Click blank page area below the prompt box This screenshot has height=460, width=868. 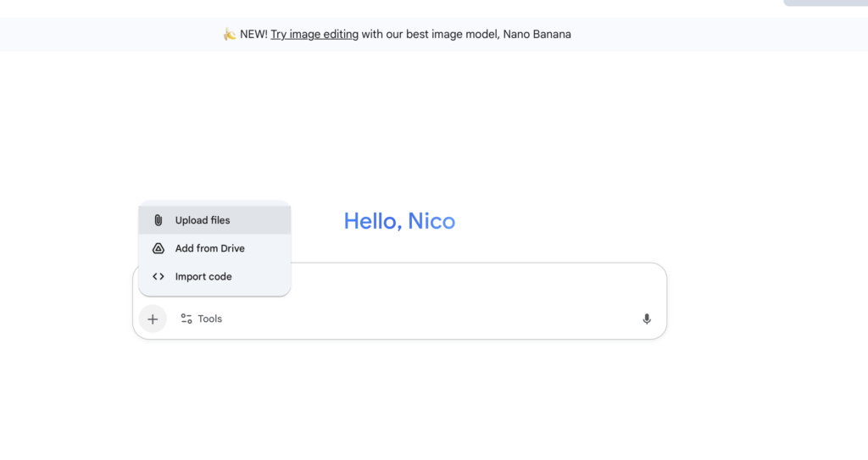tap(400, 398)
